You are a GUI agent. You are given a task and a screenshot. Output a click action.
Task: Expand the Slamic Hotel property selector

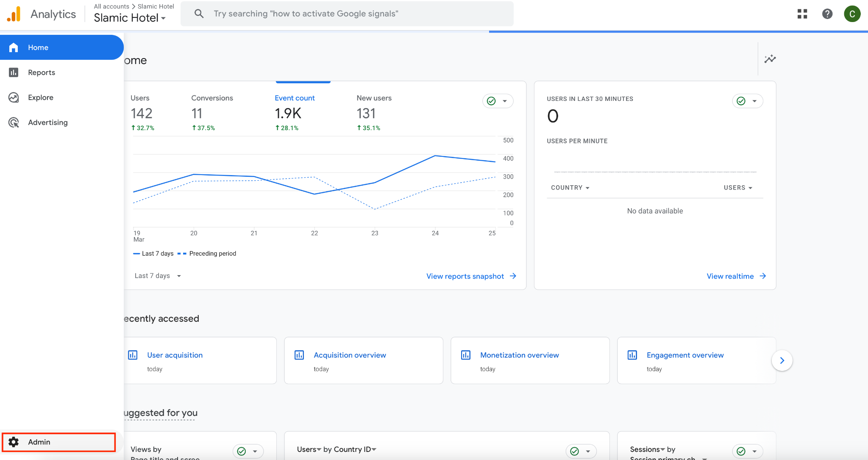[130, 18]
